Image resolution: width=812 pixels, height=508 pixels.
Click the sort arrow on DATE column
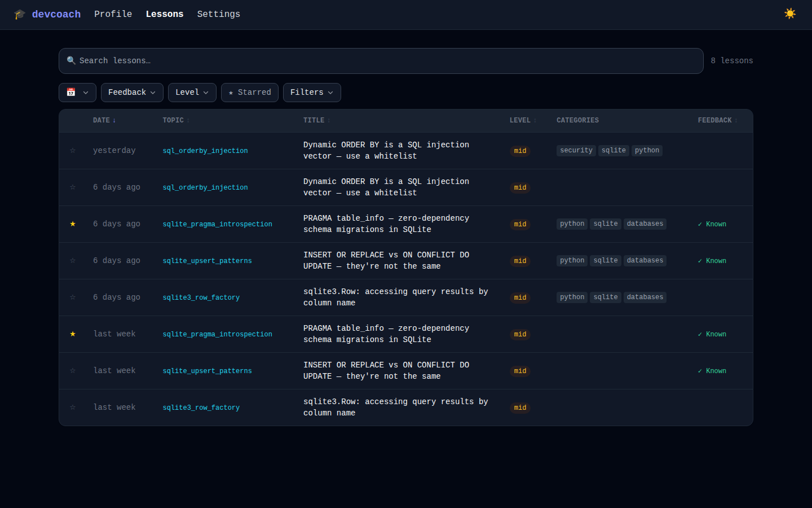point(114,120)
